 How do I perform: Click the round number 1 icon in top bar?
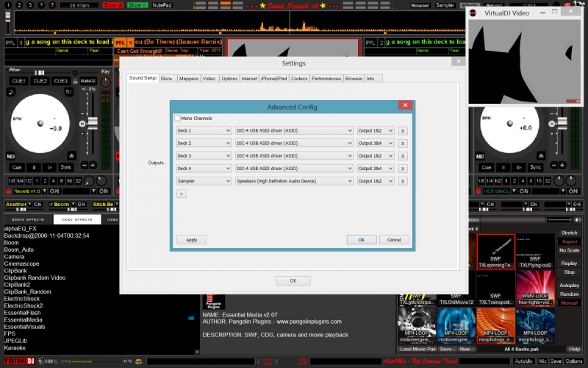(8, 5)
